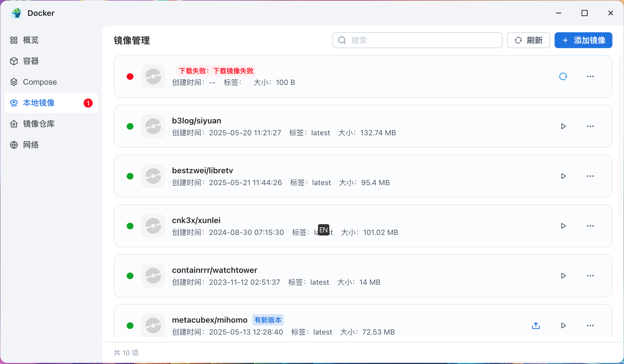This screenshot has width=624, height=364.
Task: Click the 添加镜像 add image button
Action: [583, 40]
